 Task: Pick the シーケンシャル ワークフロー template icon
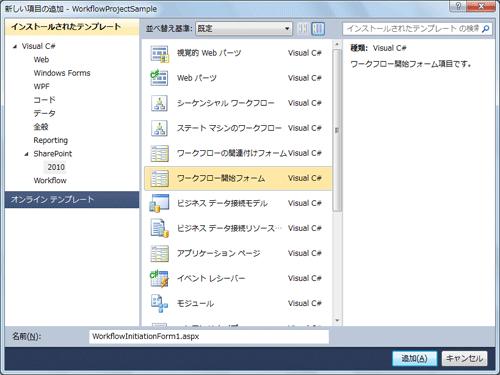[160, 103]
